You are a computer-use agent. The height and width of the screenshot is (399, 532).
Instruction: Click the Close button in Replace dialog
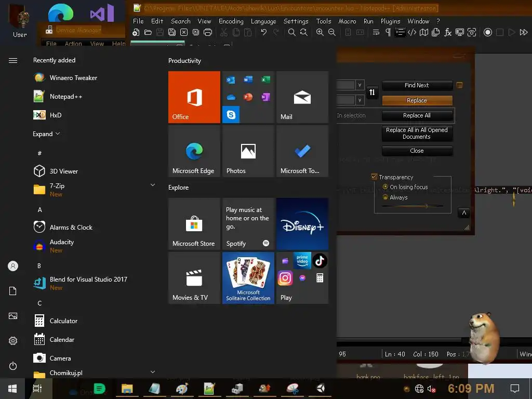417,151
